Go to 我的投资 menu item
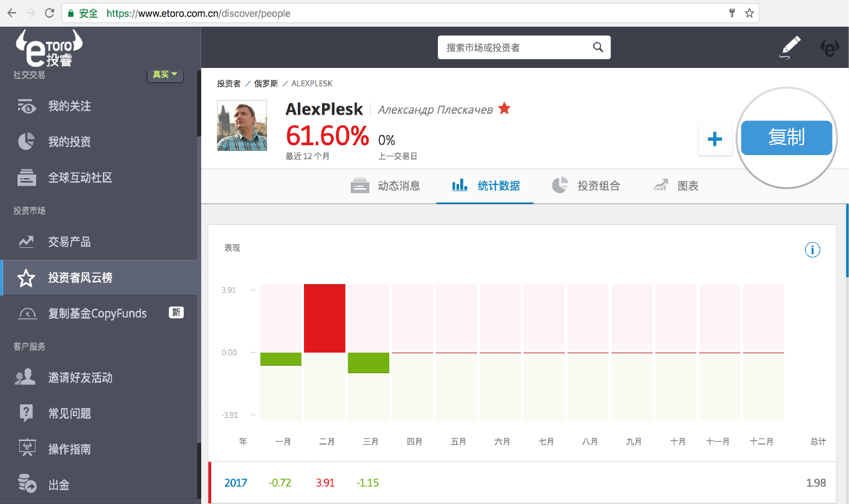The image size is (849, 504). (70, 142)
